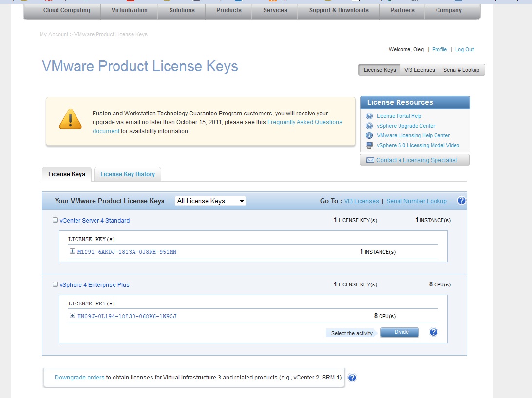The image size is (532, 398).
Task: Click the help icon beside the Divide button
Action: [x=434, y=332]
